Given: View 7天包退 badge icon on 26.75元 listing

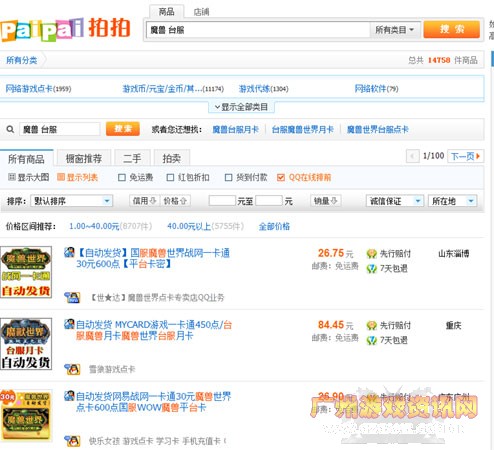Looking at the screenshot, I should coord(371,268).
